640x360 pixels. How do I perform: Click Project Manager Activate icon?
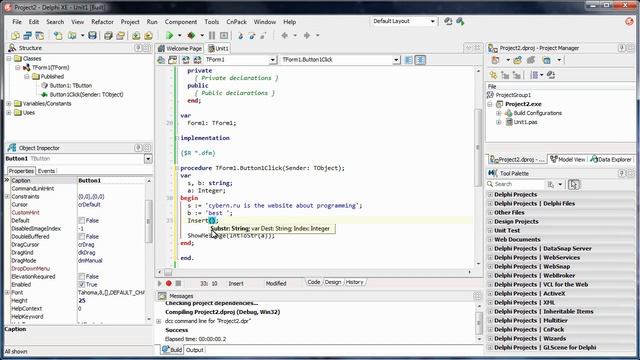pyautogui.click(x=496, y=60)
